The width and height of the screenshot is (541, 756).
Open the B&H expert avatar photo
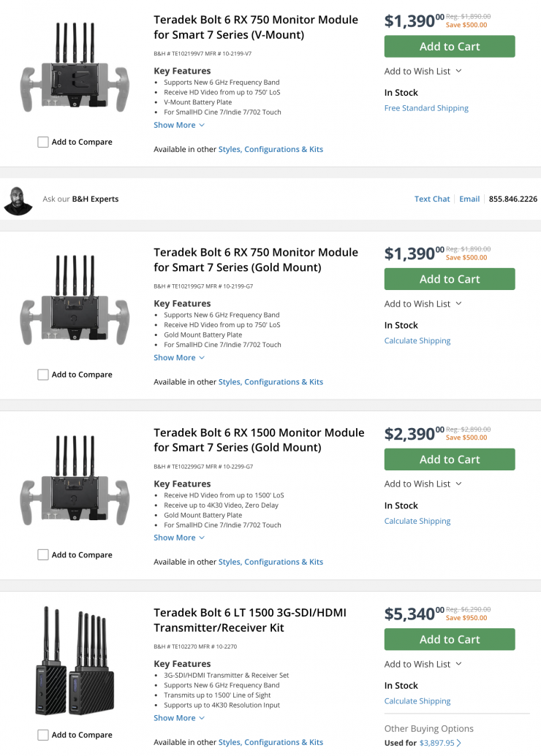tap(18, 199)
